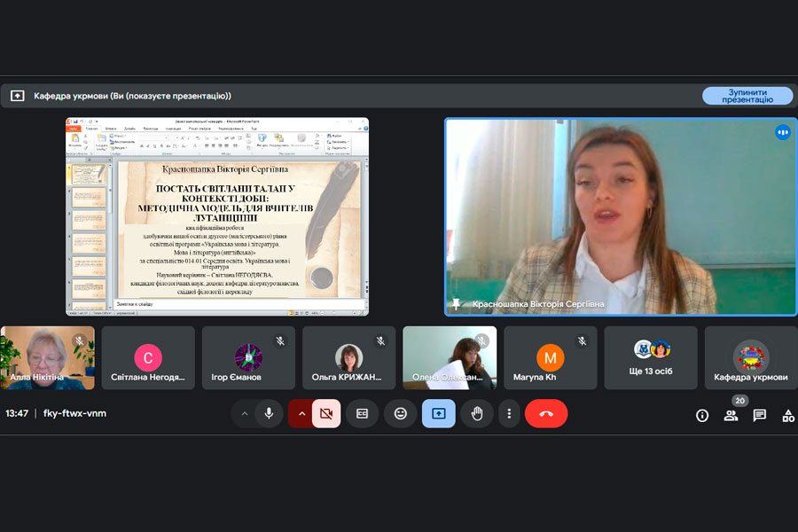Show the people panel
This screenshot has height=532, width=798.
pyautogui.click(x=731, y=416)
